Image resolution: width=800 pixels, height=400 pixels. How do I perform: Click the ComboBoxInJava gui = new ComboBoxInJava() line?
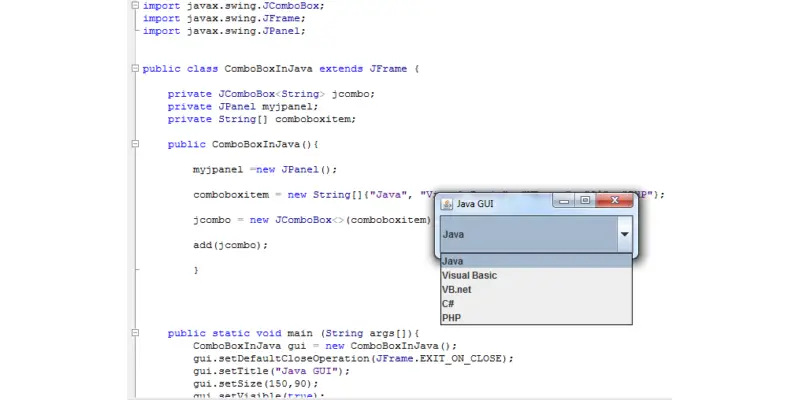point(325,346)
